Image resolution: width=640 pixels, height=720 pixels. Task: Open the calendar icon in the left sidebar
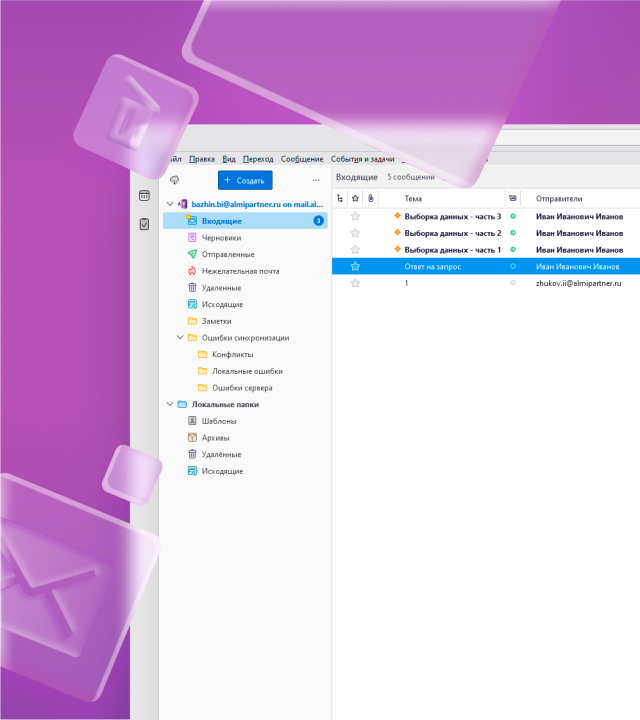[144, 196]
